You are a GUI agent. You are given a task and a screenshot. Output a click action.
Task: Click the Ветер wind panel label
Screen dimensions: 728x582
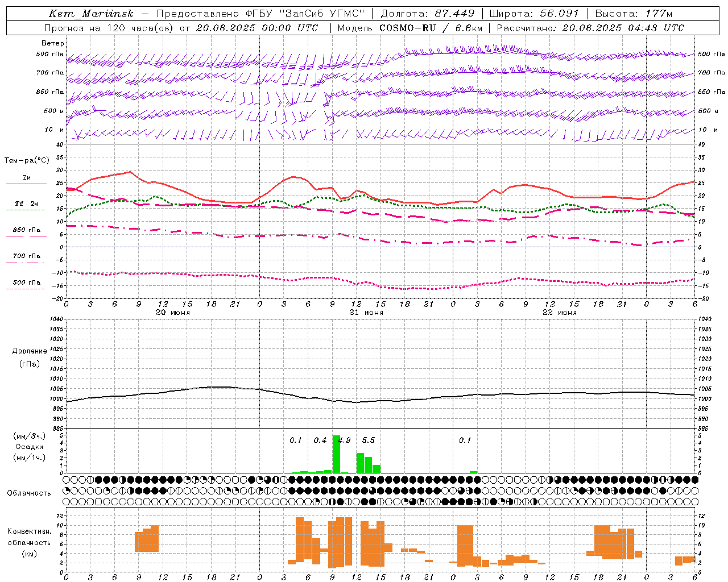[x=53, y=43]
